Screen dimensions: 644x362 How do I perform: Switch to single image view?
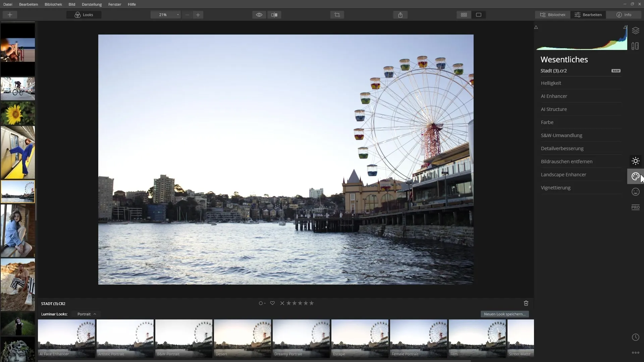point(479,15)
